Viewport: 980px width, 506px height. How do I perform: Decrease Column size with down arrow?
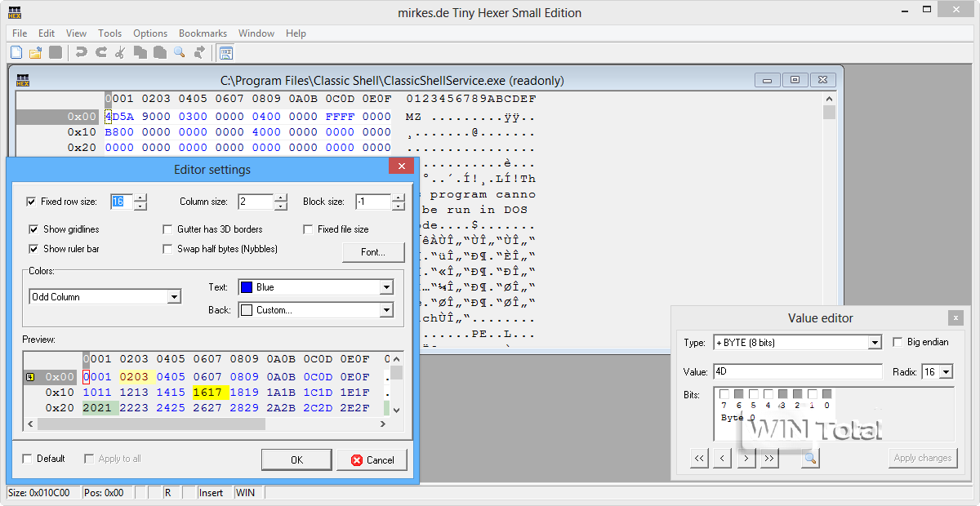click(x=281, y=206)
